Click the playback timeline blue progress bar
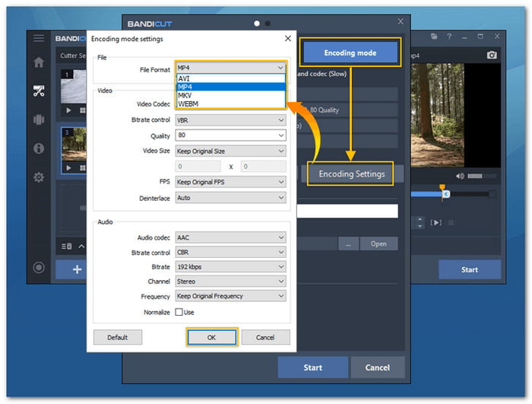532x404 pixels. coord(426,194)
